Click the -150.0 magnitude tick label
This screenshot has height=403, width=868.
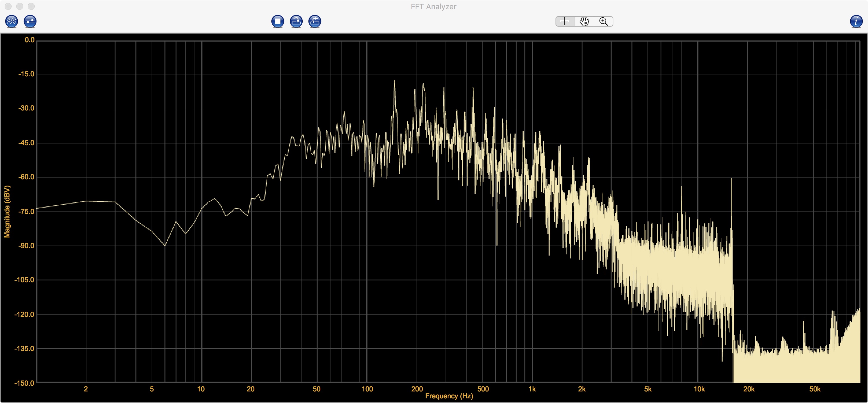click(x=24, y=383)
